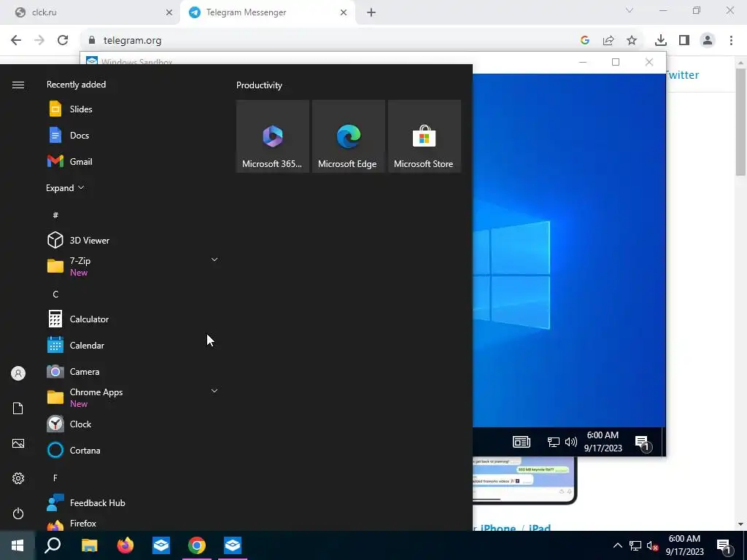Open the Microsoft Store tile
The width and height of the screenshot is (747, 560).
[x=424, y=136]
